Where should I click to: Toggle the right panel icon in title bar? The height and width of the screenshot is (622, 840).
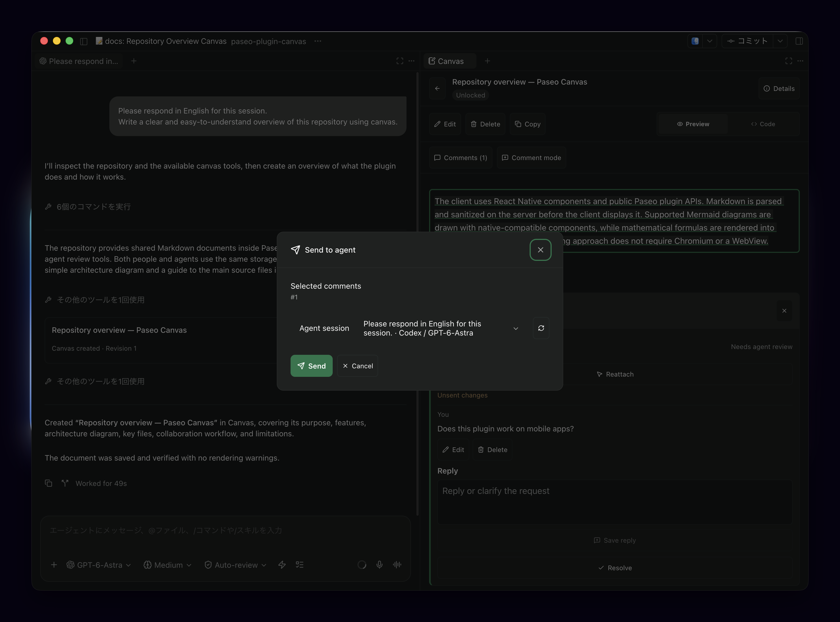point(799,41)
